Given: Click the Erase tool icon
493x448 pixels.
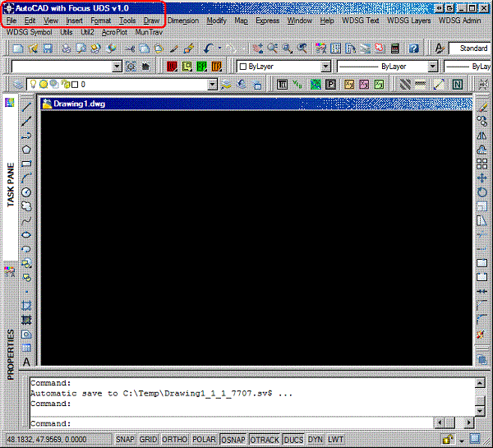Looking at the screenshot, I should pos(482,108).
